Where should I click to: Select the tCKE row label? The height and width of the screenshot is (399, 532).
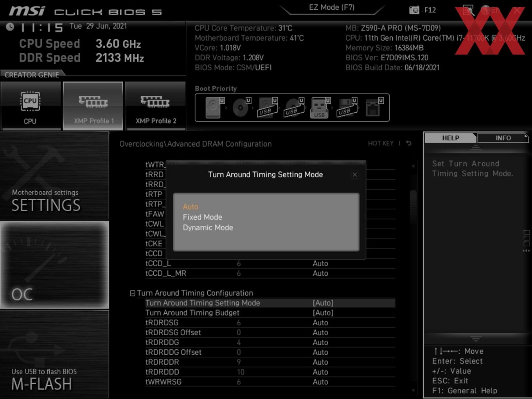point(154,243)
